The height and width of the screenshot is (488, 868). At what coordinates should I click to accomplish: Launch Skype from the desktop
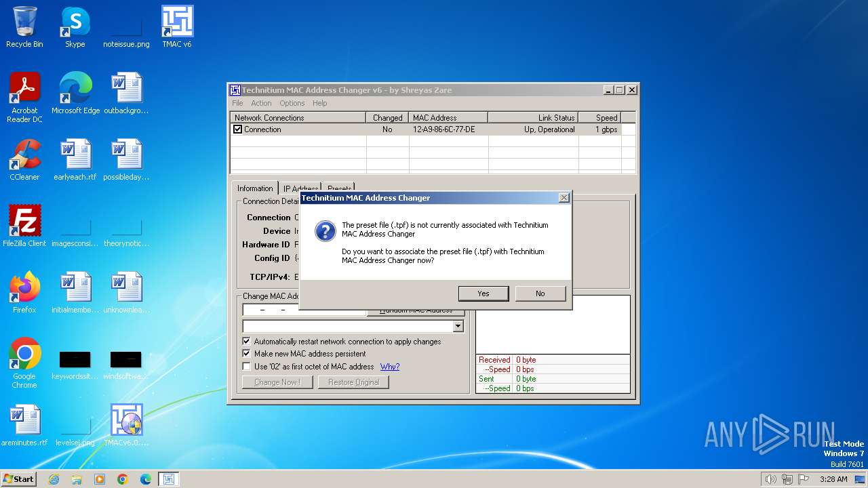(75, 27)
